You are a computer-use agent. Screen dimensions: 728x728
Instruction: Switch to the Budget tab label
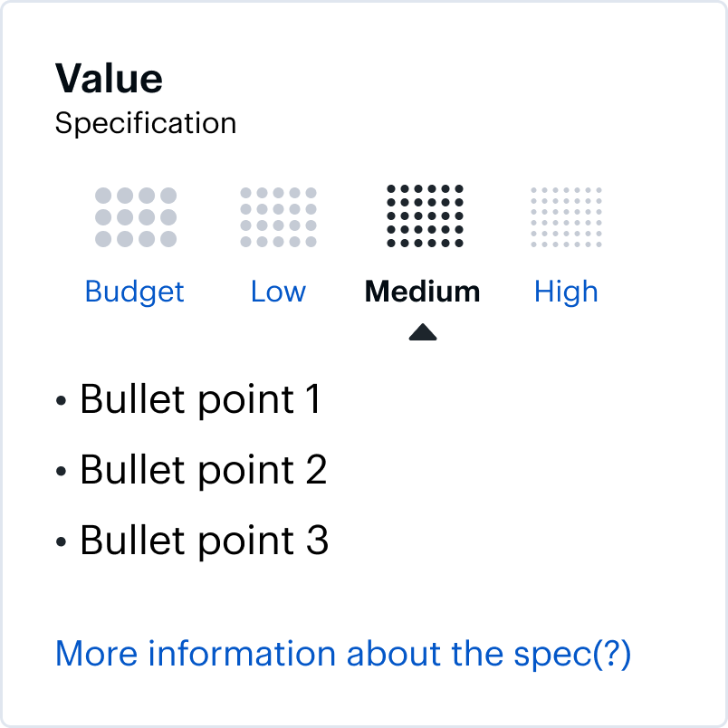[134, 292]
